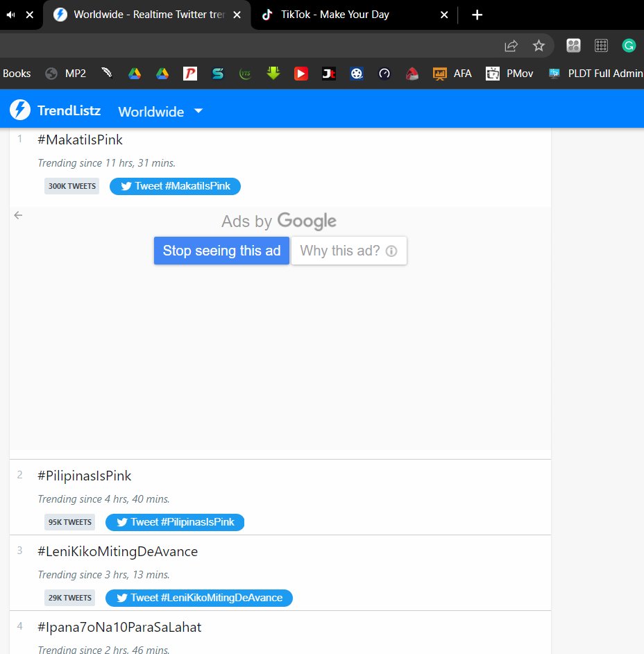Image resolution: width=644 pixels, height=654 pixels.
Task: Click the grid extension icon in toolbar
Action: coord(601,45)
